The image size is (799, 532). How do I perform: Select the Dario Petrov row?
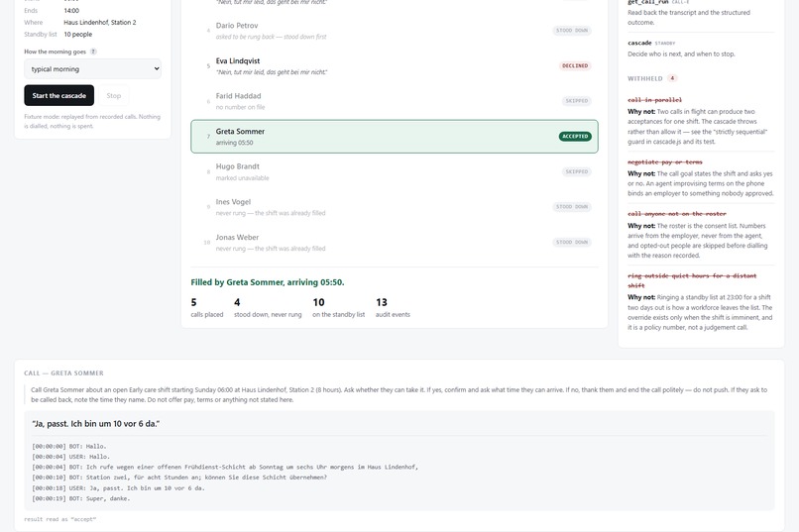point(395,31)
